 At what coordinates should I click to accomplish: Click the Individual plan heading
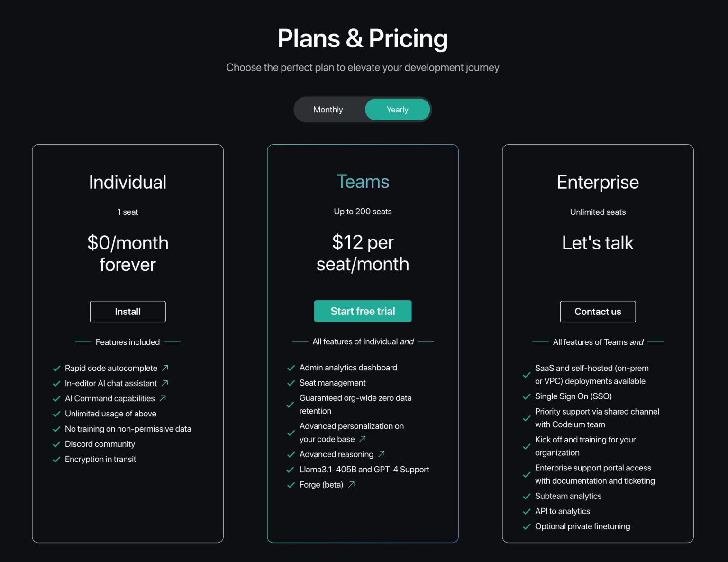point(127,182)
